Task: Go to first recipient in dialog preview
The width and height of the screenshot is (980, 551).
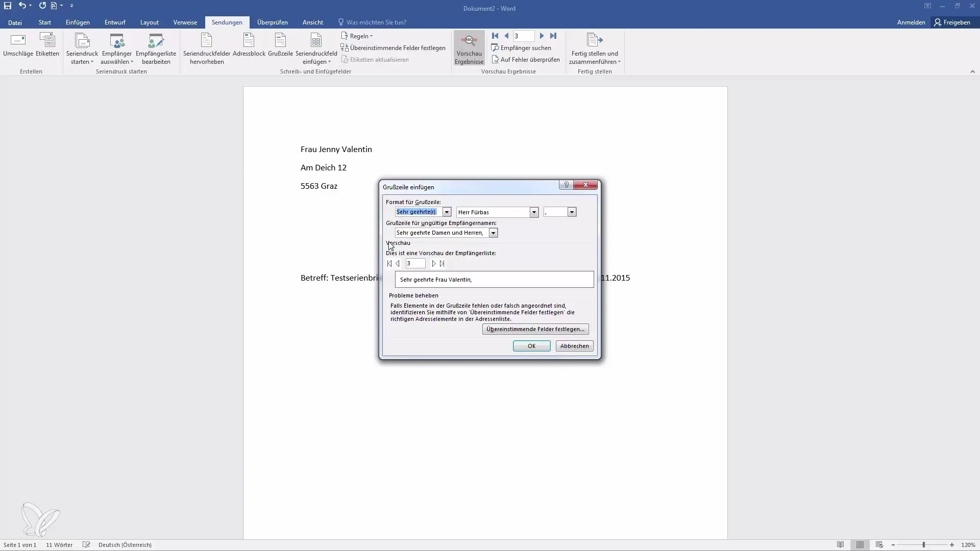Action: click(x=389, y=264)
